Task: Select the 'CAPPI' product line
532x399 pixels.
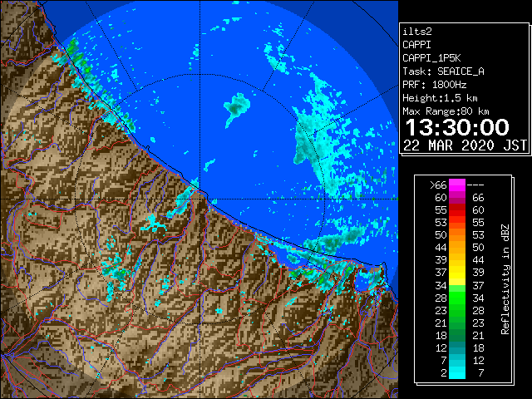Action: [x=416, y=45]
